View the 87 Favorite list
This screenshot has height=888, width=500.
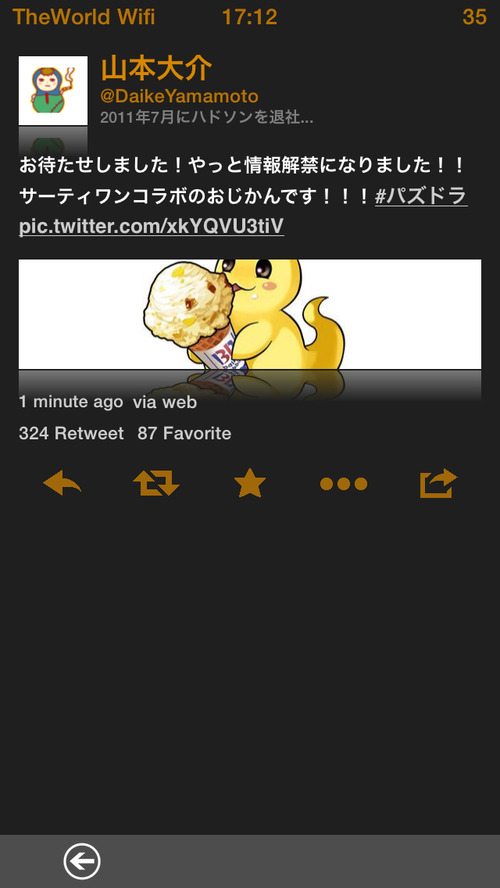(x=184, y=434)
